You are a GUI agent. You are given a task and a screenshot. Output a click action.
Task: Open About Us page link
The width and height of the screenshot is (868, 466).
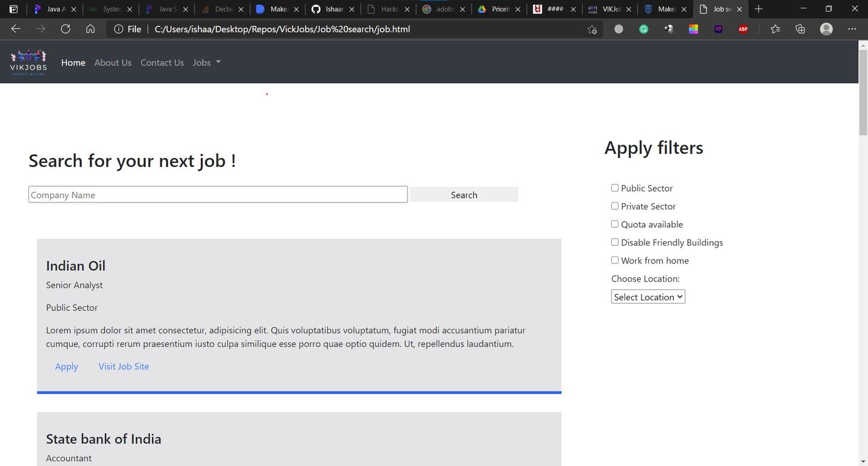[113, 63]
